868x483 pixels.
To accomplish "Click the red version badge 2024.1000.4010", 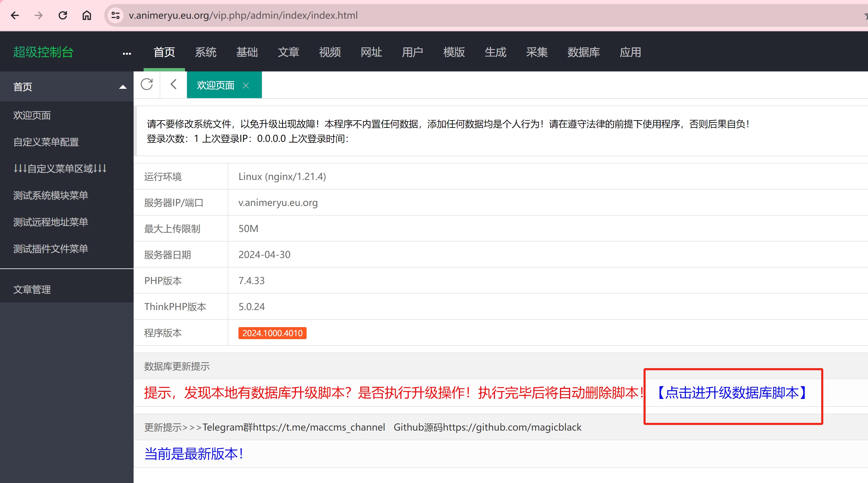I will [x=272, y=333].
